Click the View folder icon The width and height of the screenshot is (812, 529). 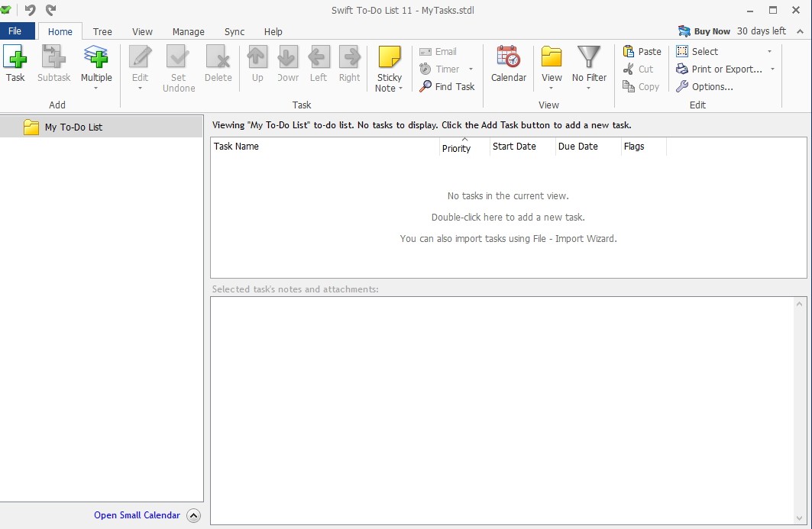[552, 56]
